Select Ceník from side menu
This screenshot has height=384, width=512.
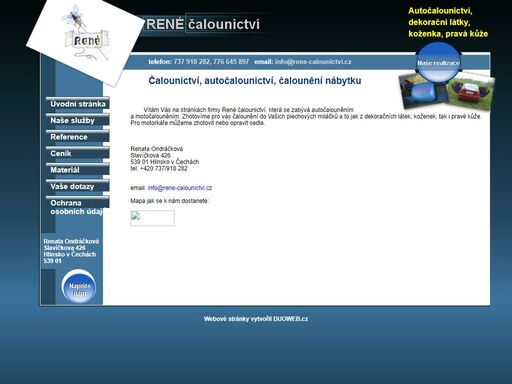point(78,153)
